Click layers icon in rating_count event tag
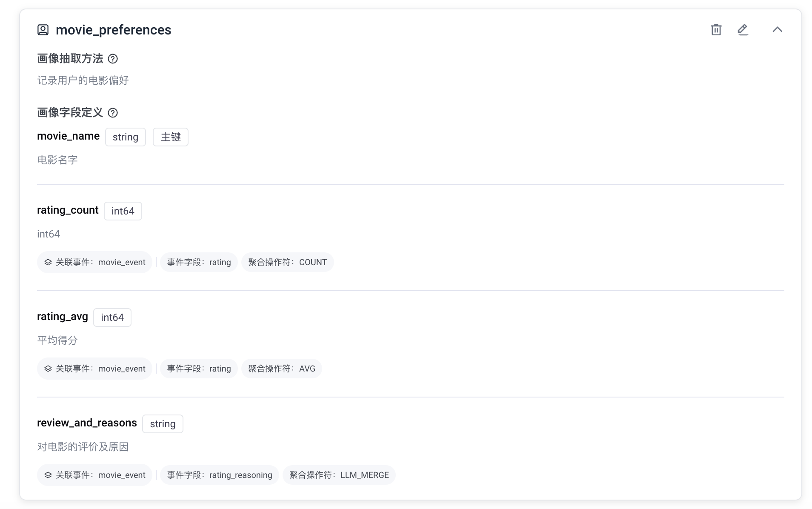 pos(48,262)
